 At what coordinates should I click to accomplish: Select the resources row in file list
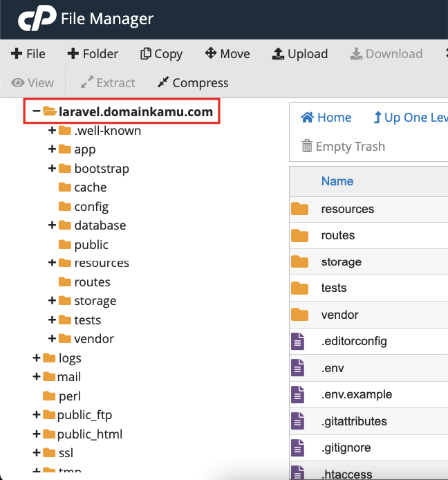[x=368, y=210]
